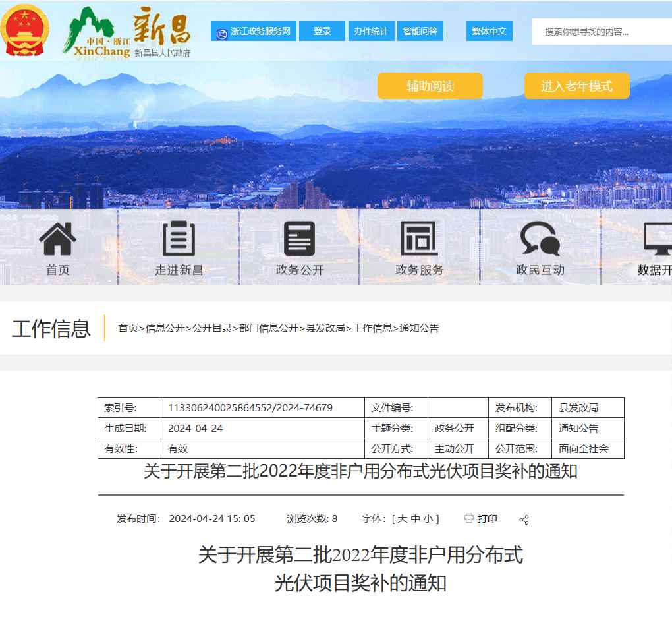Click the Home house icon (首页)
This screenshot has width=672, height=625.
pos(57,239)
